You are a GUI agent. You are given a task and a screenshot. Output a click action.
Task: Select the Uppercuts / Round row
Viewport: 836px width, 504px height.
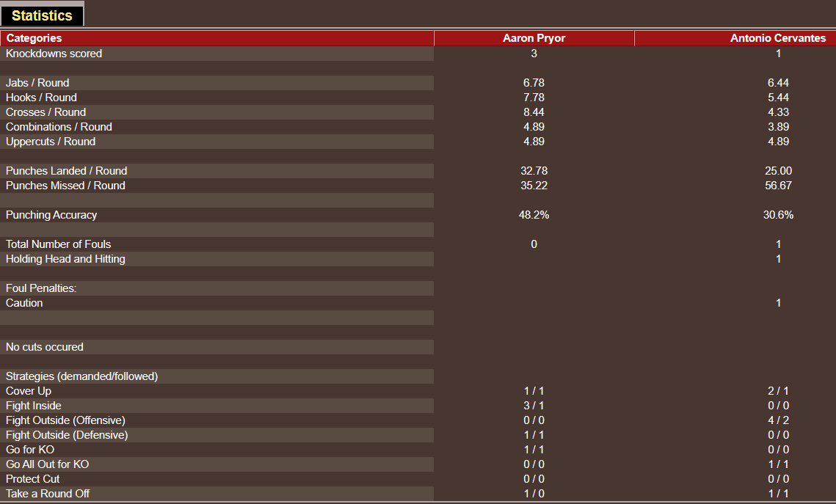point(47,141)
